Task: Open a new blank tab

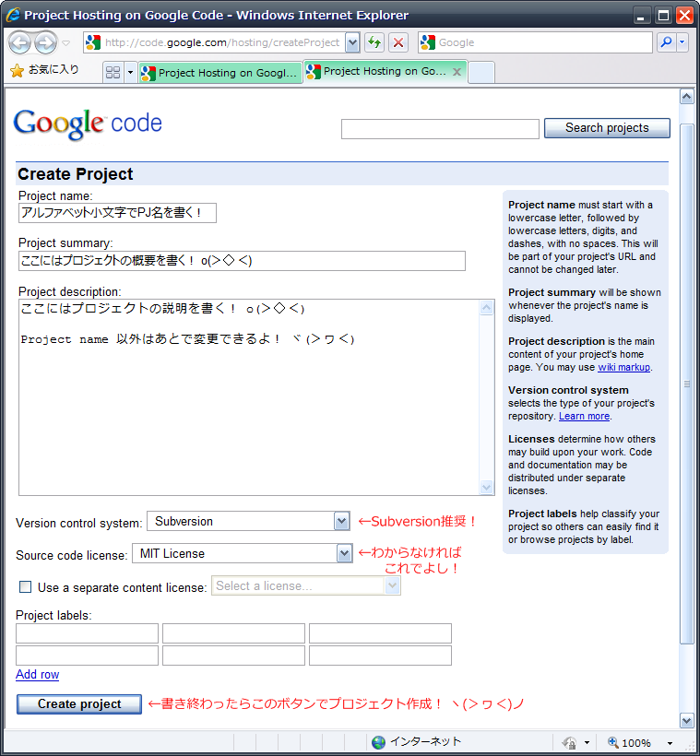Action: click(481, 73)
